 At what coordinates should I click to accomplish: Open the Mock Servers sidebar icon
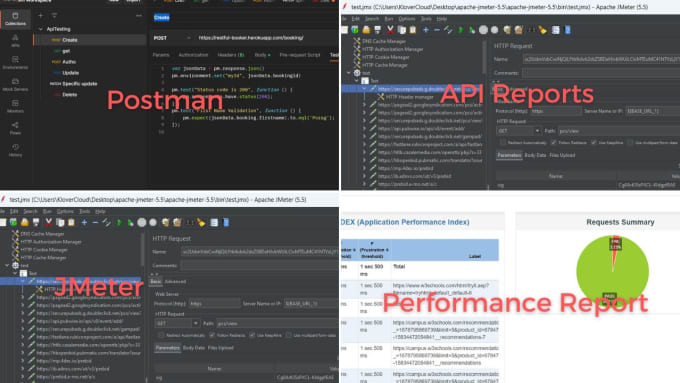[x=15, y=85]
